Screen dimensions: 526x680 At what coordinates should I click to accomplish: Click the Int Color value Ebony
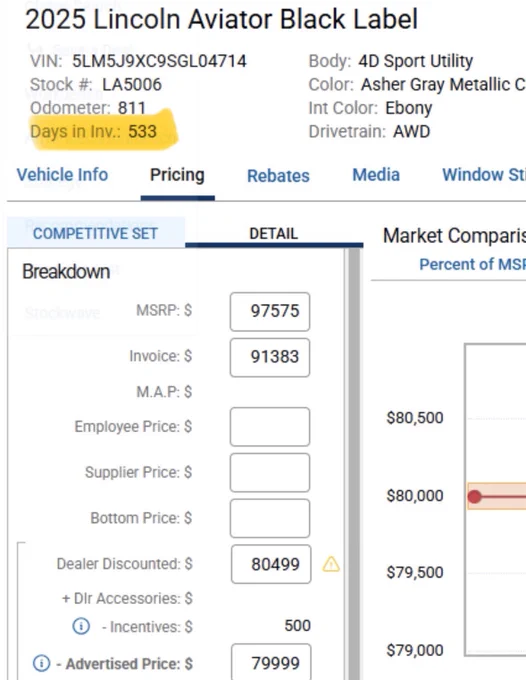click(408, 108)
